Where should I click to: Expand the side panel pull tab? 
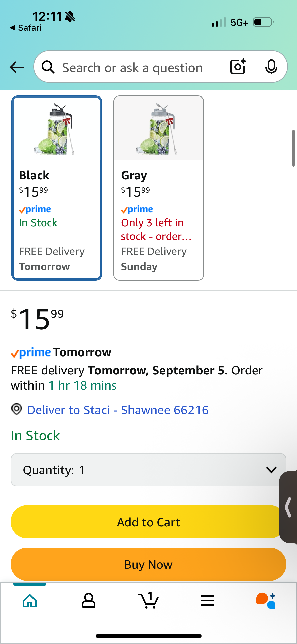click(x=288, y=507)
